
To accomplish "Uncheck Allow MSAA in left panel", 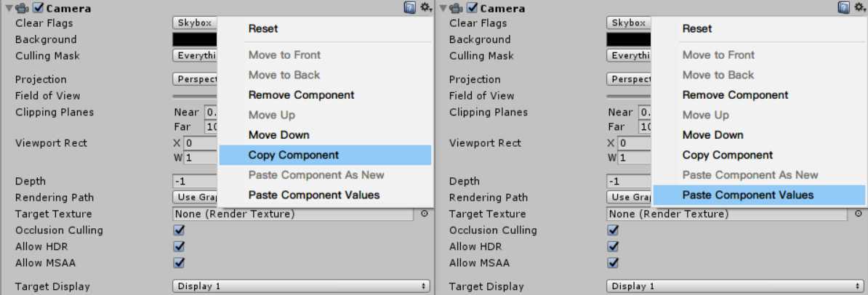I will point(179,263).
